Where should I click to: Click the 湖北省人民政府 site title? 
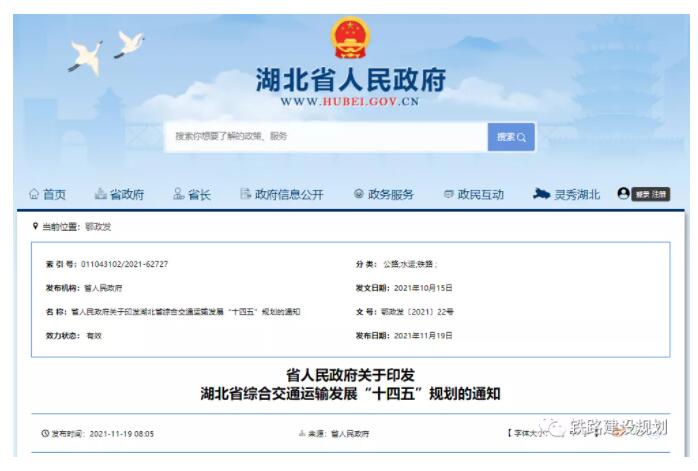pyautogui.click(x=351, y=80)
